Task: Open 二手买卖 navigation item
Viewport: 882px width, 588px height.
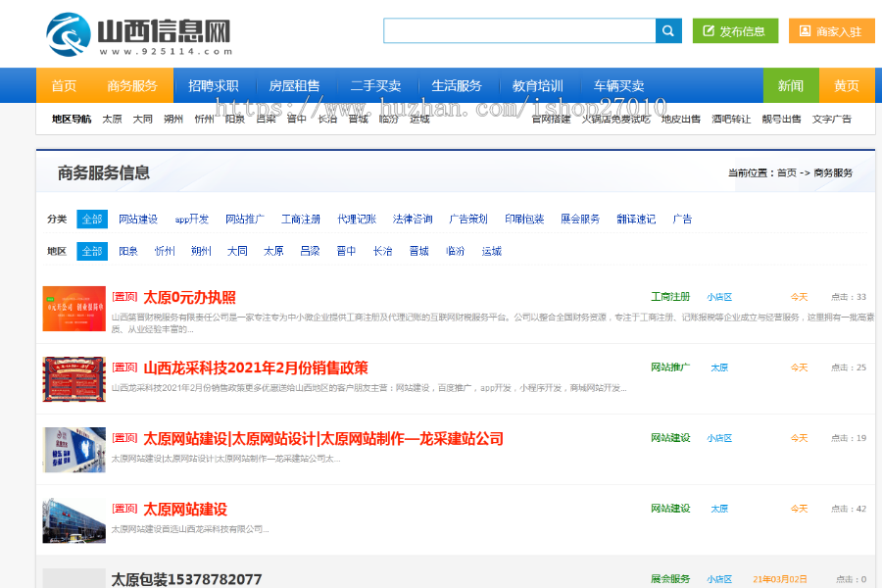Action: pos(375,85)
